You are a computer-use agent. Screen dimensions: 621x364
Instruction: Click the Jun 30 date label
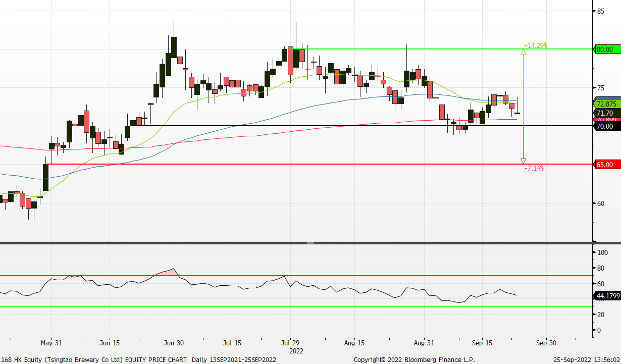(174, 343)
